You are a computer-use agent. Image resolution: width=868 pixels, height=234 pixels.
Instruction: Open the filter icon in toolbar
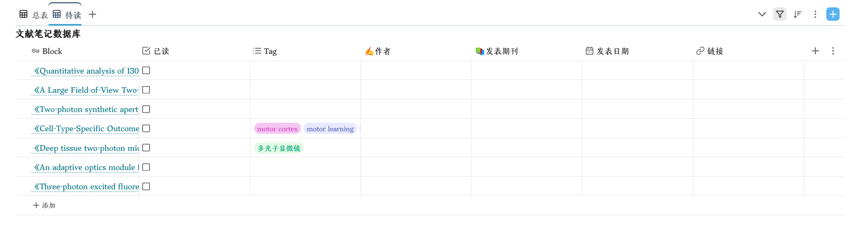[779, 14]
